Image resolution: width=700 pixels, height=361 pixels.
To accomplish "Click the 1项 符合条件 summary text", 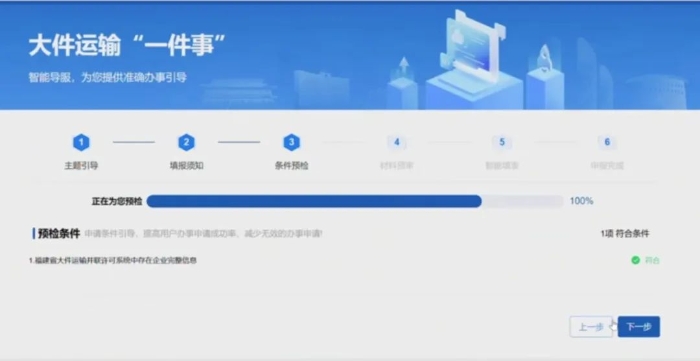I will point(625,233).
